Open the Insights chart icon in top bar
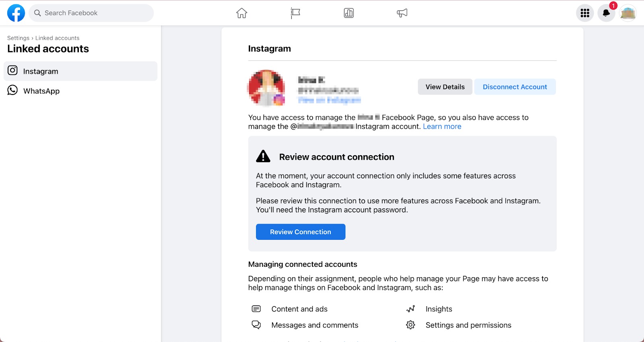Viewport: 644px width, 342px height. click(349, 13)
